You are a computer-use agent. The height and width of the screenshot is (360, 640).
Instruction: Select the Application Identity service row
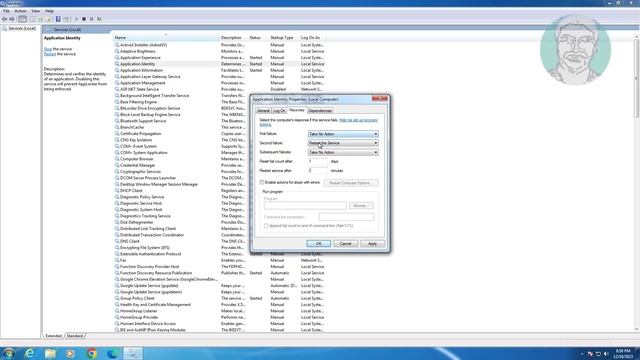[x=220, y=64]
